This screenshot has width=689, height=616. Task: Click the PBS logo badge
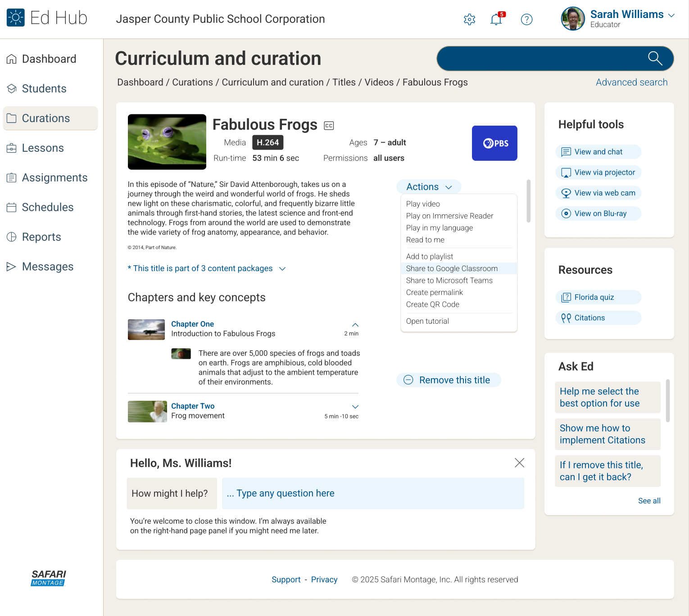click(494, 143)
